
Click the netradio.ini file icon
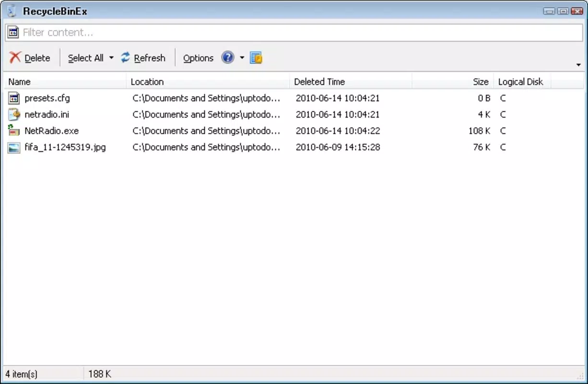click(14, 114)
